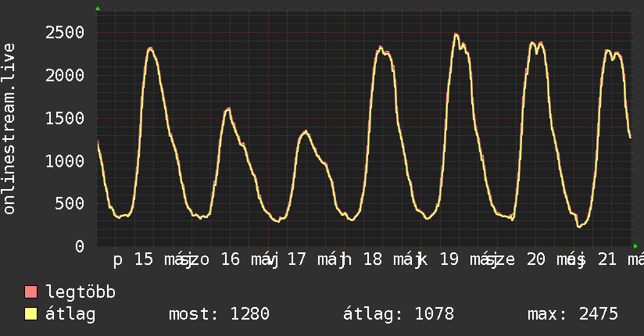Click the onlinestream.live vertical axis title
644x336 pixels.
coord(9,129)
